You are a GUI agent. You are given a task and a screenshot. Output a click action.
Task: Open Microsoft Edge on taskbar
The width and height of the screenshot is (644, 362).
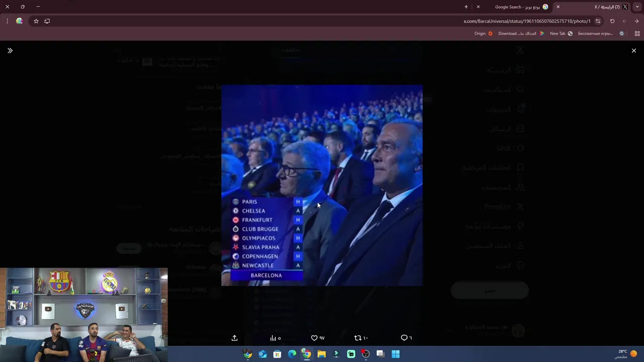[292, 354]
